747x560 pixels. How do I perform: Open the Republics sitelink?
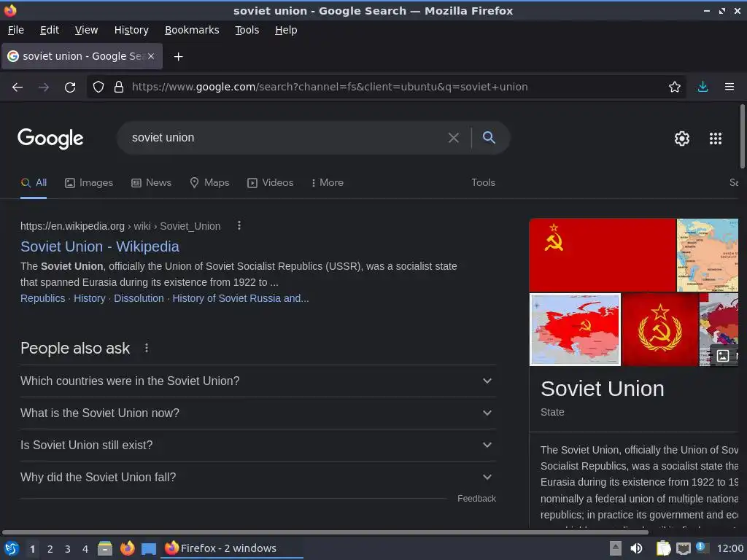(43, 298)
